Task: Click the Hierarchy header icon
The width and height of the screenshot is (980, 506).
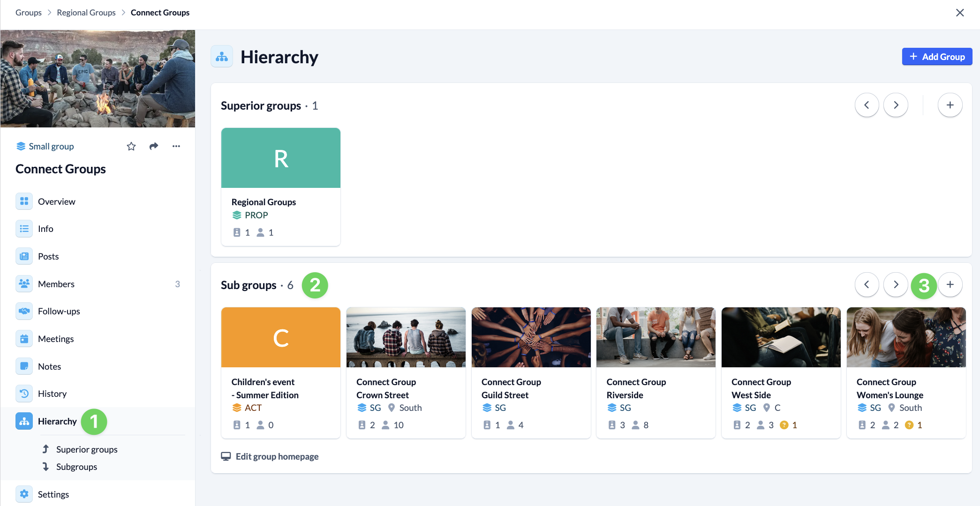Action: pyautogui.click(x=222, y=57)
